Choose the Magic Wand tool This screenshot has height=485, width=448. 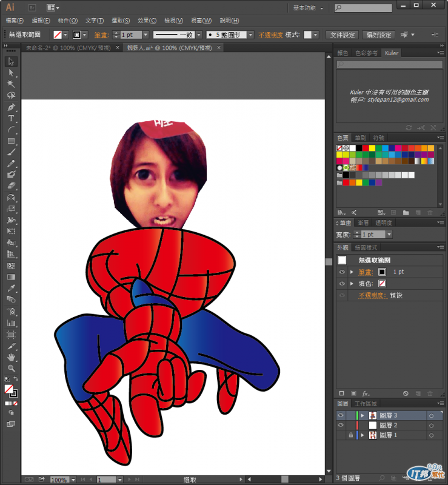pos(11,84)
